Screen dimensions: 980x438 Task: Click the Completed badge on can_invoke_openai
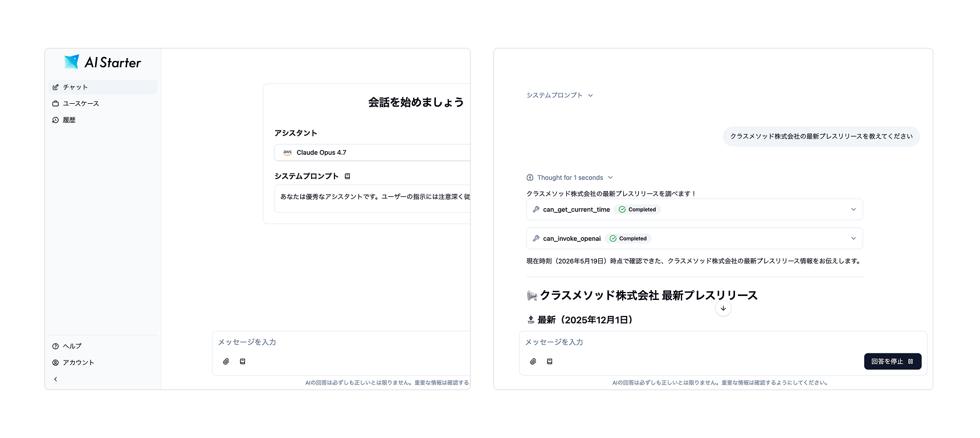(628, 239)
